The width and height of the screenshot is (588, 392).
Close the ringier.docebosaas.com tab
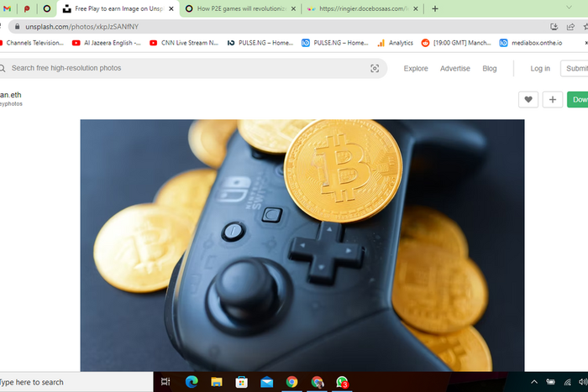click(x=416, y=8)
